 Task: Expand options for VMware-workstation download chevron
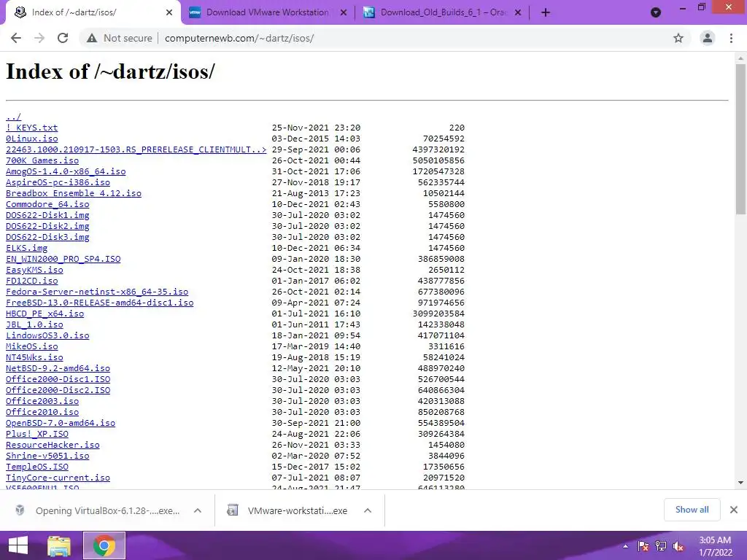click(368, 510)
